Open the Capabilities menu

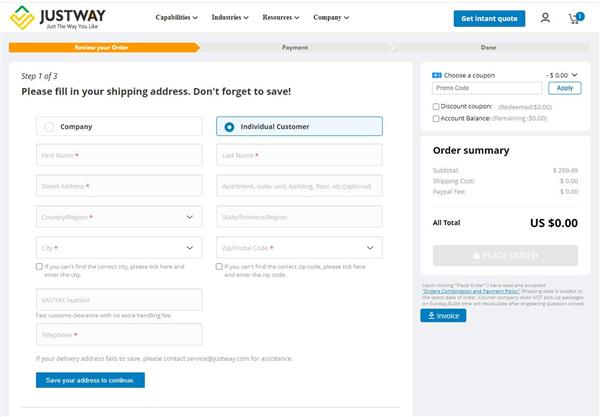click(x=177, y=18)
